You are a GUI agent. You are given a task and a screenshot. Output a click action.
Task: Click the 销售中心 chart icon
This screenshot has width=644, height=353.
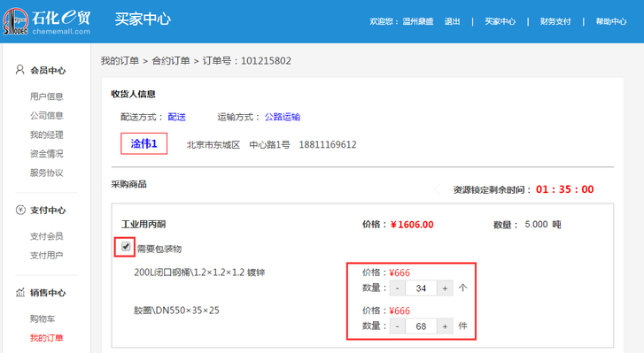click(x=20, y=292)
